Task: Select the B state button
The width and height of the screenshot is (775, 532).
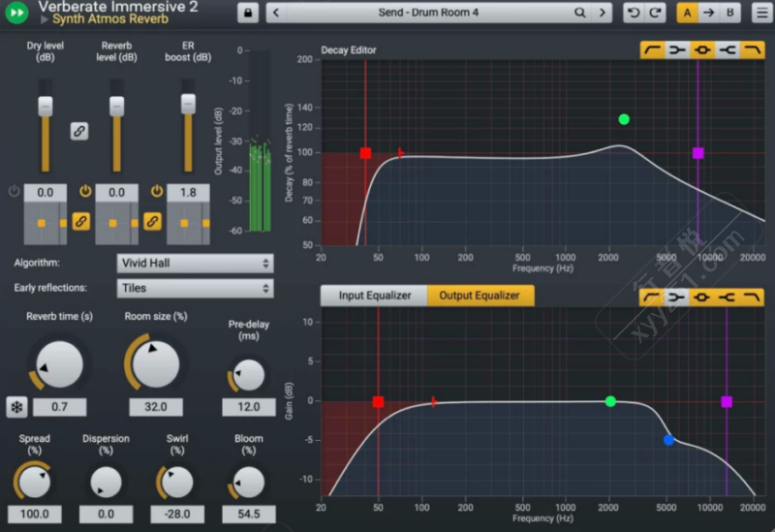Action: 730,13
